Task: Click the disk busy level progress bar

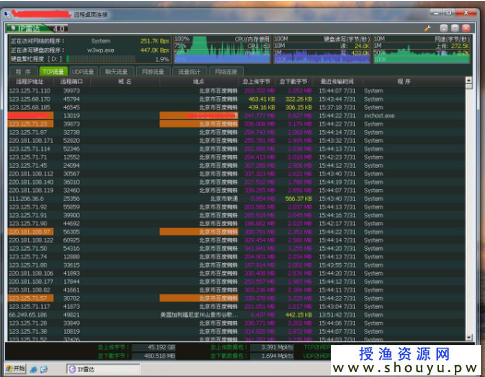Action: point(101,59)
